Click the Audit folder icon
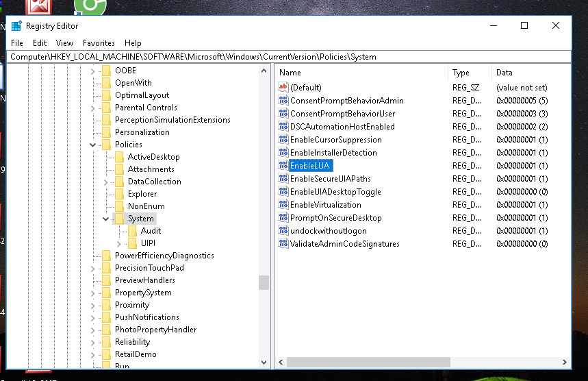 point(132,230)
